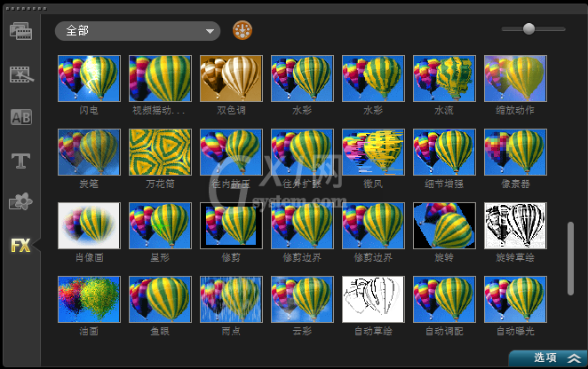Select the 修剪 crop filter thumbnail
Screen dimensions: 588x369
pyautogui.click(x=231, y=225)
